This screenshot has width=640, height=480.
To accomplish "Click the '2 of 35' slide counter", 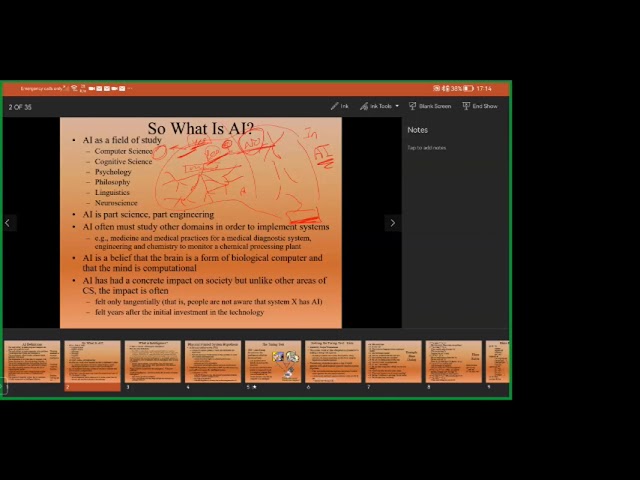I will [20, 107].
